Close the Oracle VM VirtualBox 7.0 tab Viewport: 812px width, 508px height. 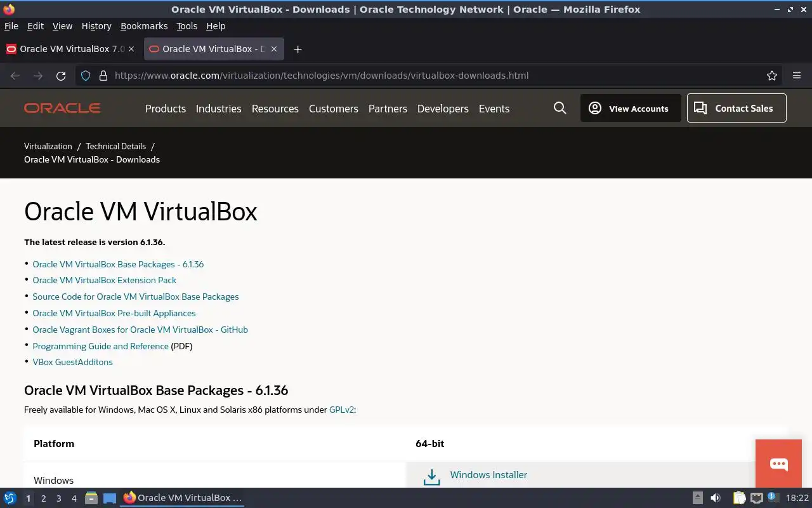[x=131, y=49]
